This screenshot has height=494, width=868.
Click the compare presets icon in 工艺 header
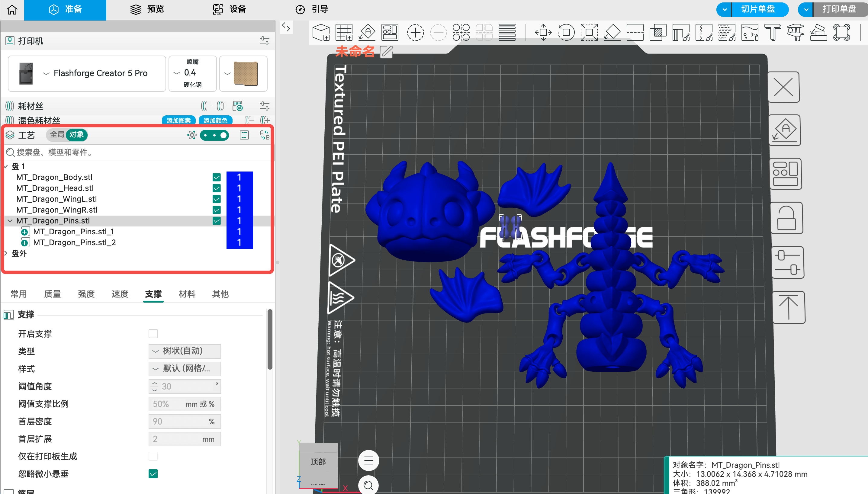click(x=265, y=135)
